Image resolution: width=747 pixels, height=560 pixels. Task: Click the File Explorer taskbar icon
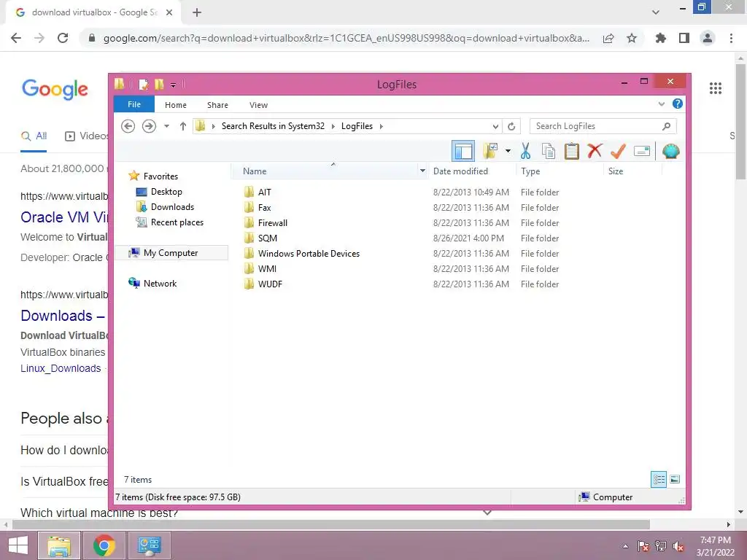coord(58,545)
